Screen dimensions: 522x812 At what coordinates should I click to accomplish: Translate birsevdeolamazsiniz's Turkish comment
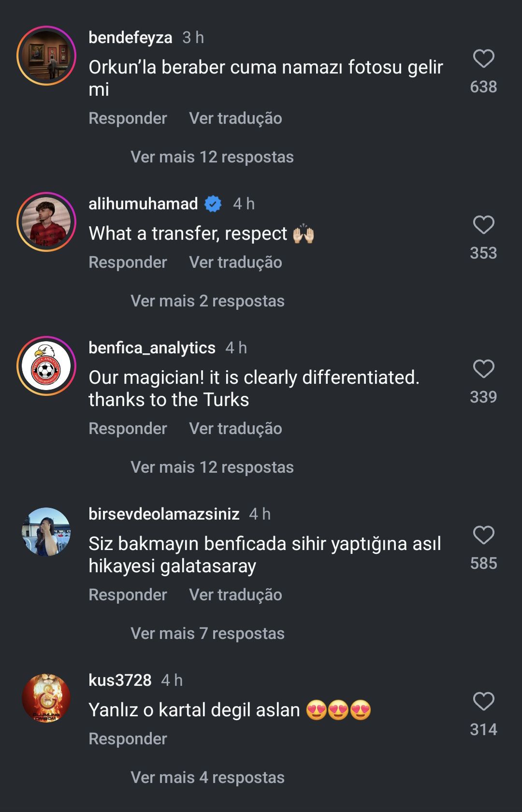pos(235,595)
